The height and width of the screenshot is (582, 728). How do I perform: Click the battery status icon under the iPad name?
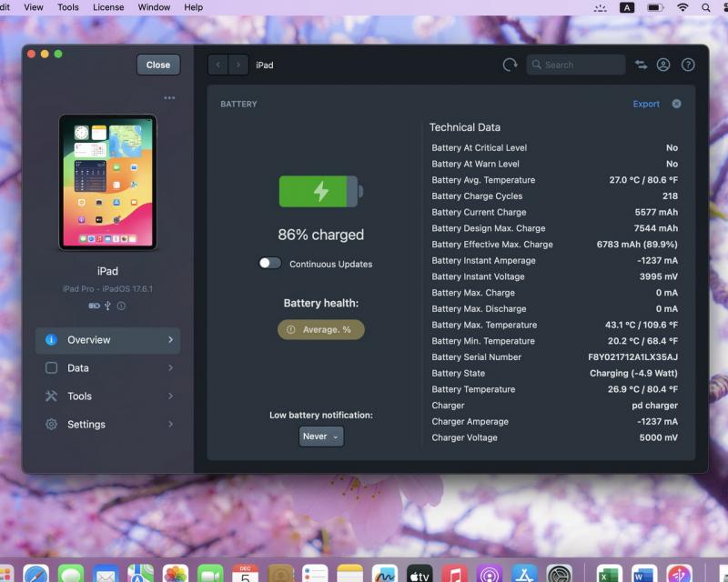(95, 306)
